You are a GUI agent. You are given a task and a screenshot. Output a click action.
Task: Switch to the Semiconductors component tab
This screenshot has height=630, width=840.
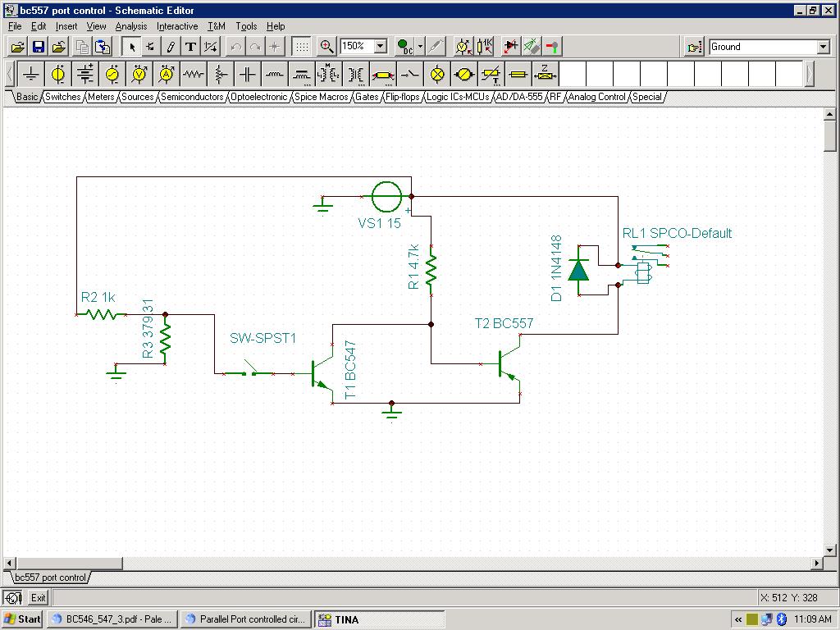pyautogui.click(x=192, y=97)
